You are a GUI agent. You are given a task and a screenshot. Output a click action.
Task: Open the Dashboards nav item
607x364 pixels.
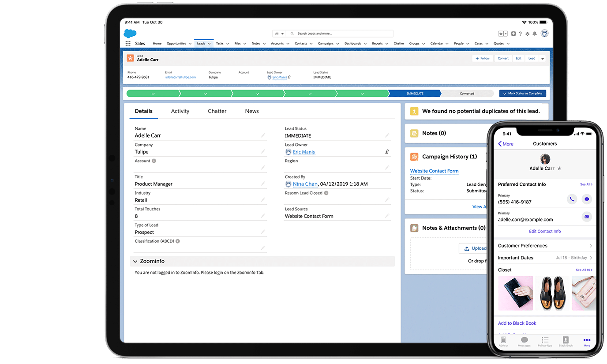pyautogui.click(x=352, y=44)
